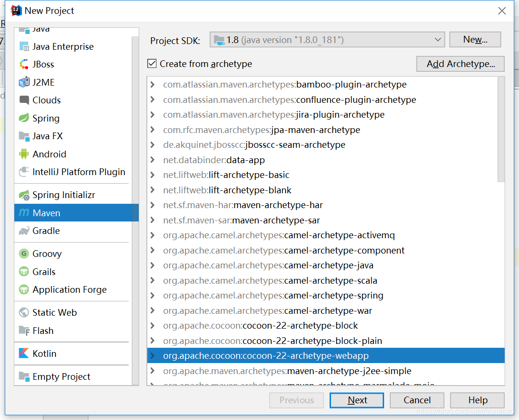This screenshot has width=519, height=420.
Task: Expand confluence-plugin-archetype entry
Action: 152,99
